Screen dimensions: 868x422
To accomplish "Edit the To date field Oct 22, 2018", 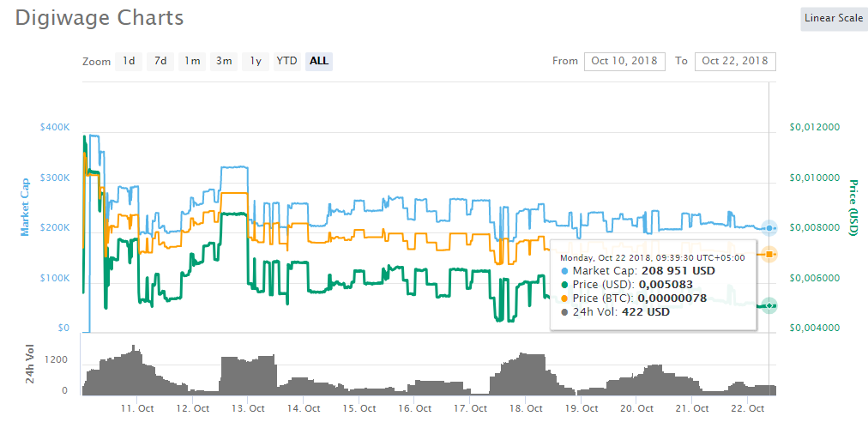I will [x=734, y=62].
